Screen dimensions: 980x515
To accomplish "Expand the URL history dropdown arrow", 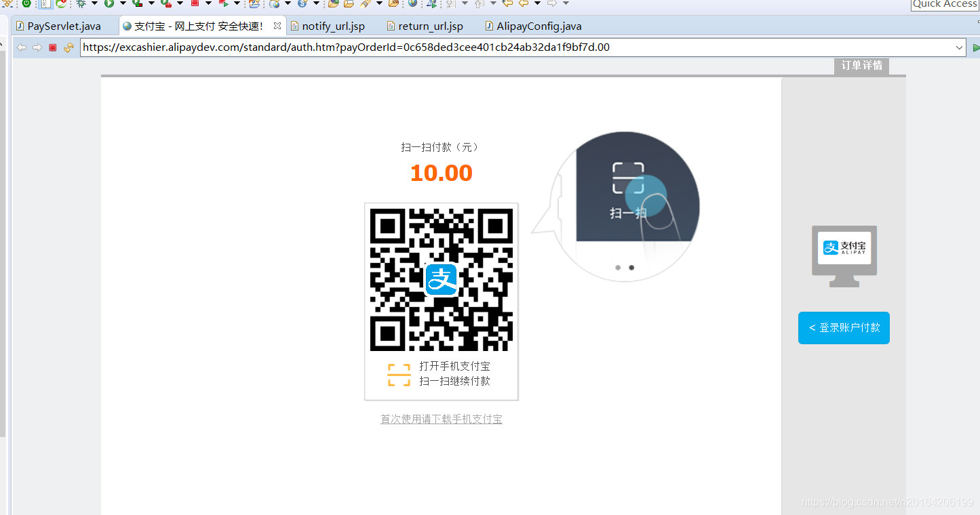I will pos(960,47).
